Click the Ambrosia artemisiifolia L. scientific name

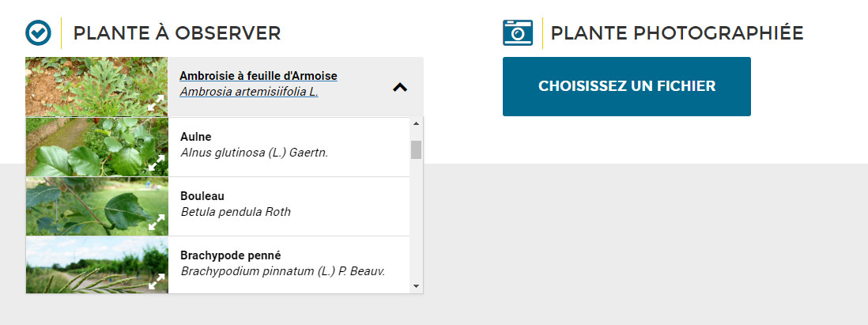(x=249, y=92)
